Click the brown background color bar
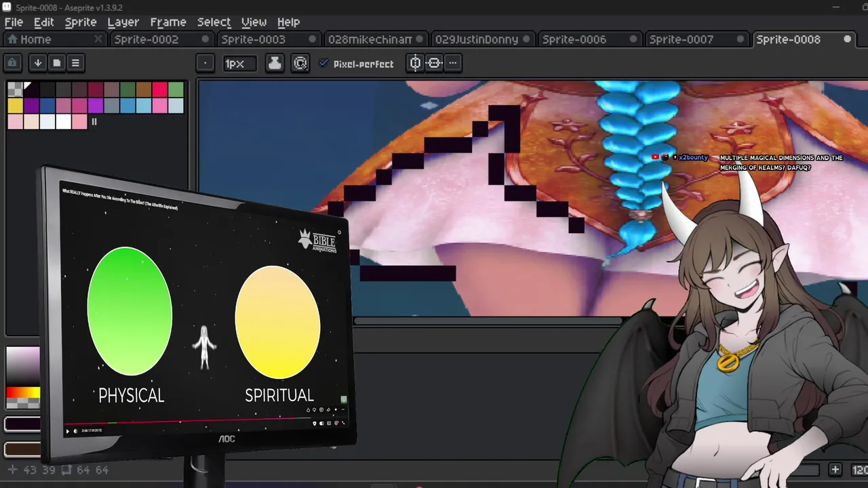868x488 pixels. pyautogui.click(x=22, y=449)
